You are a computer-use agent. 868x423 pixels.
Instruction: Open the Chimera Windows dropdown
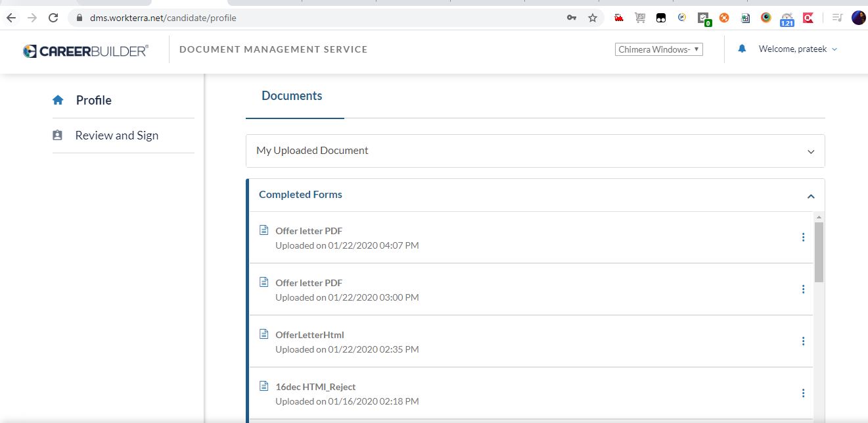pos(658,49)
